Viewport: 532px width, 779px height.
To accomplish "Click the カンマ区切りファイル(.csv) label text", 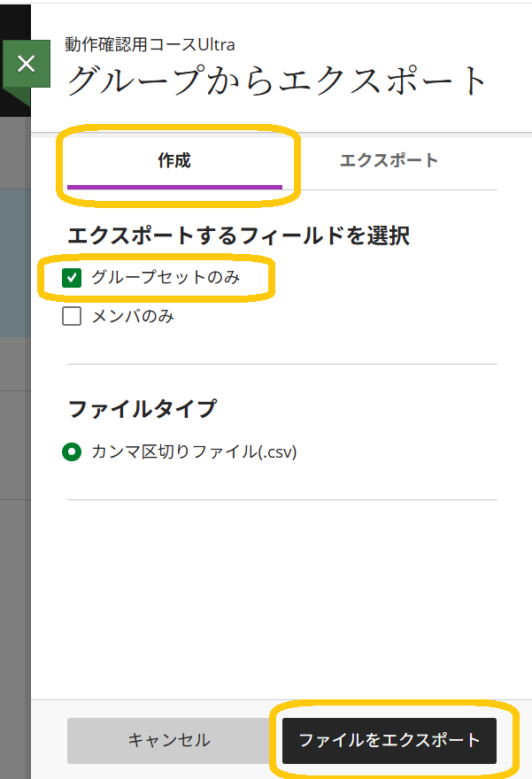I will pos(194,451).
